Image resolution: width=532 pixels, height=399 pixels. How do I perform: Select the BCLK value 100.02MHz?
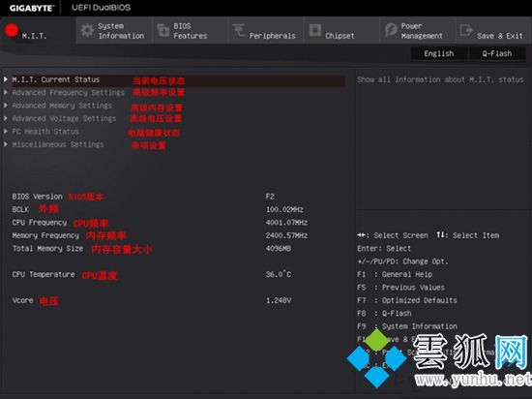click(284, 209)
